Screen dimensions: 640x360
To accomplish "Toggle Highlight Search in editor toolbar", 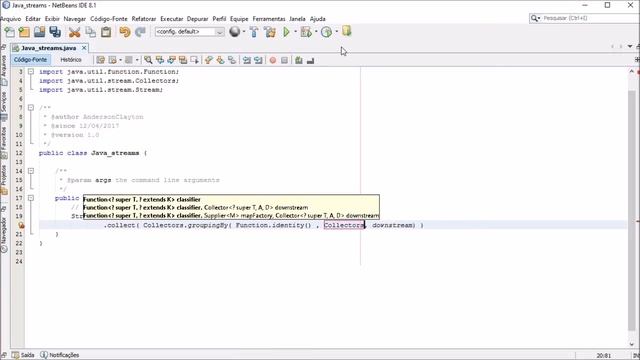I will tap(183, 60).
